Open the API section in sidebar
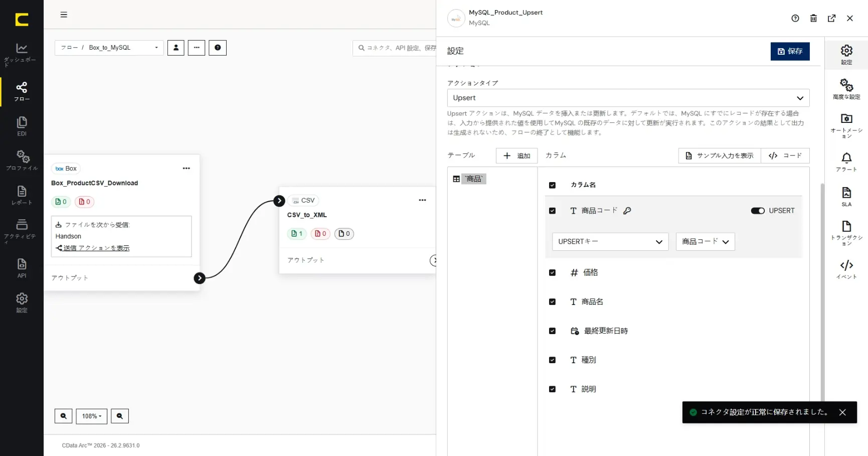Image resolution: width=868 pixels, height=456 pixels. click(22, 268)
